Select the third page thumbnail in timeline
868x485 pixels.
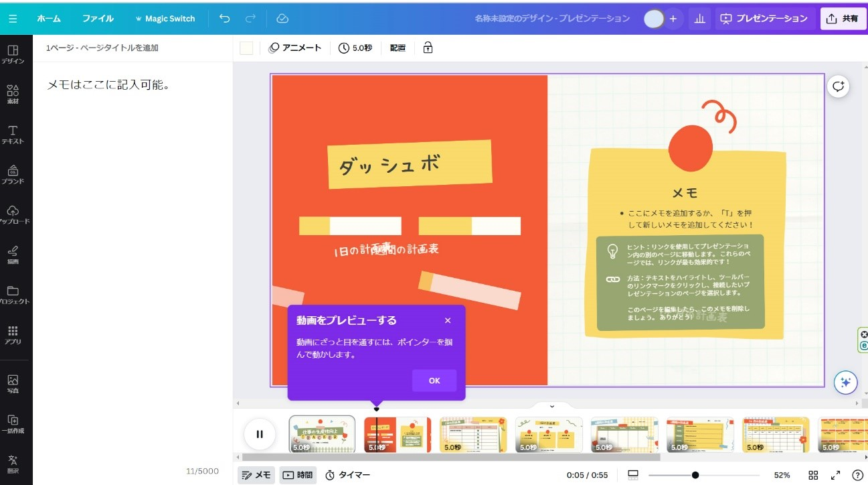tap(473, 434)
